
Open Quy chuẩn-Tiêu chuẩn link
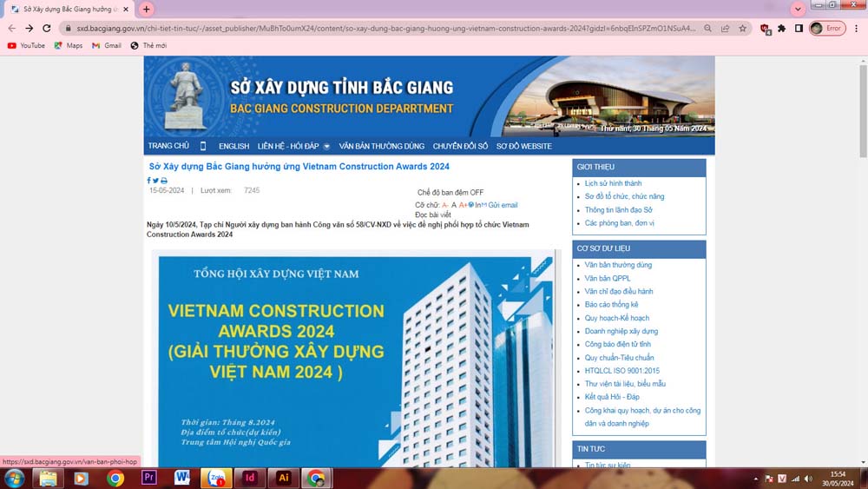click(x=619, y=358)
